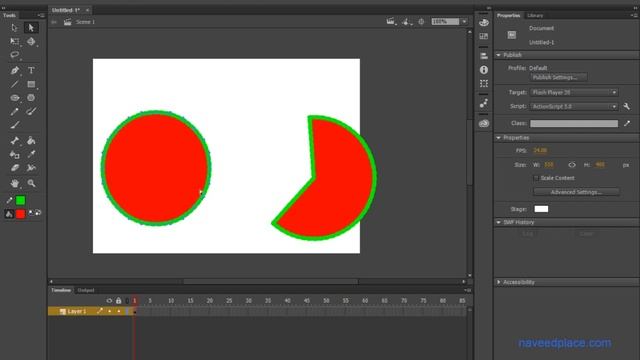Toggle the Layer 1 lock dot
Viewport: 640px width, 360px height.
(x=119, y=311)
